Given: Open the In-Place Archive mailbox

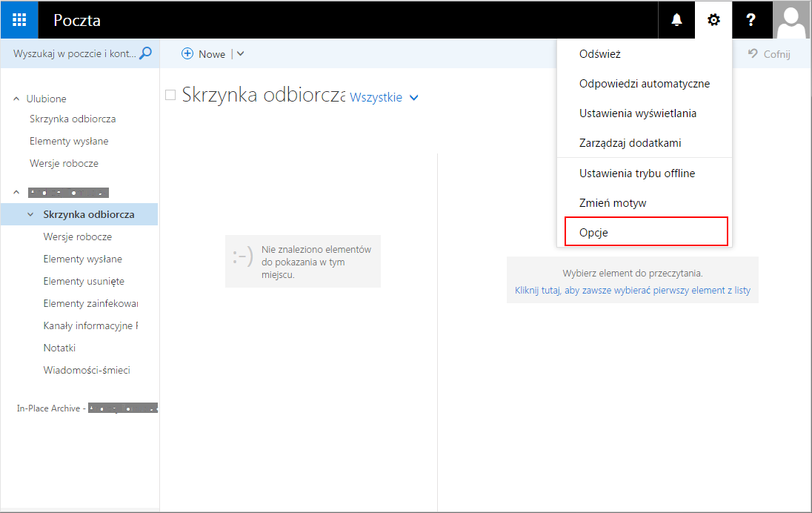Looking at the screenshot, I should point(87,408).
